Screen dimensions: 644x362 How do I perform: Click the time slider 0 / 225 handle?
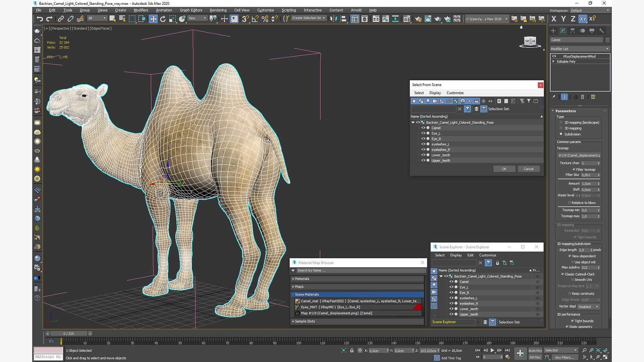click(x=69, y=334)
